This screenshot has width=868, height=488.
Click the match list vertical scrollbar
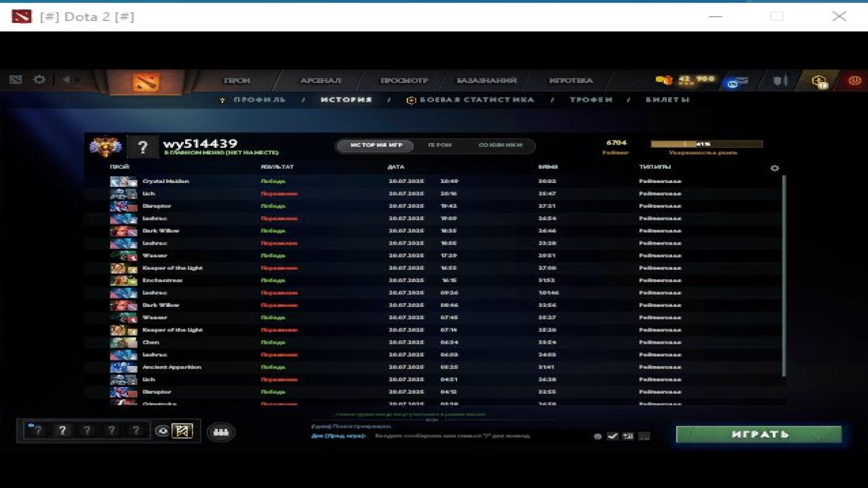[x=785, y=276]
